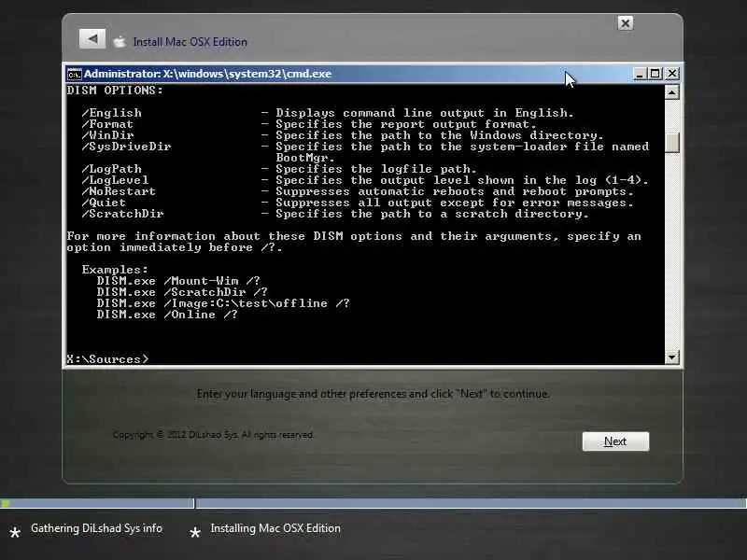Click the Next button

(615, 441)
